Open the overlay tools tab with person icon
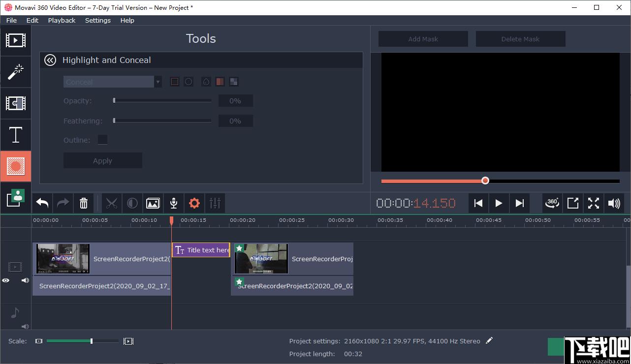Screen dimensions: 631x364 click(15, 197)
